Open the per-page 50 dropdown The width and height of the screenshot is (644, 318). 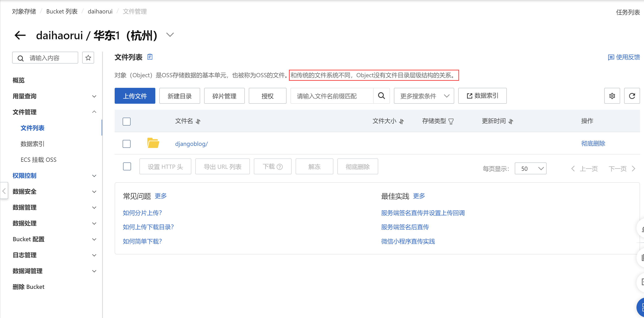(x=530, y=169)
